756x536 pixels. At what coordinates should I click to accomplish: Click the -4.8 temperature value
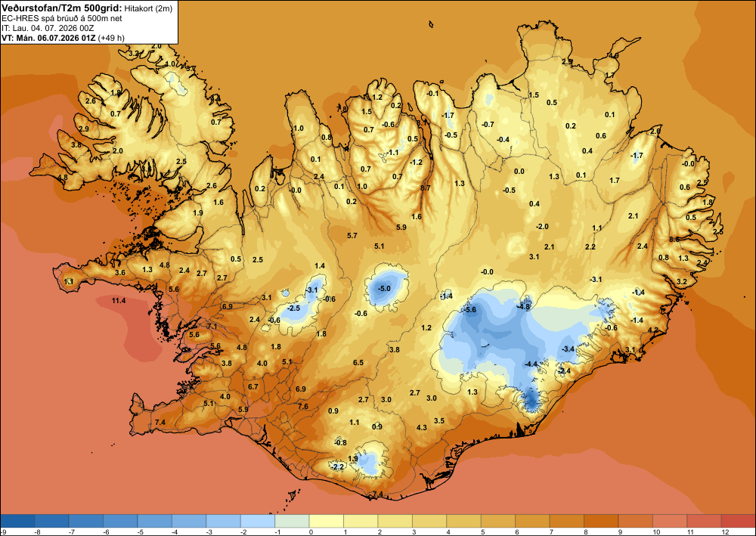[524, 307]
